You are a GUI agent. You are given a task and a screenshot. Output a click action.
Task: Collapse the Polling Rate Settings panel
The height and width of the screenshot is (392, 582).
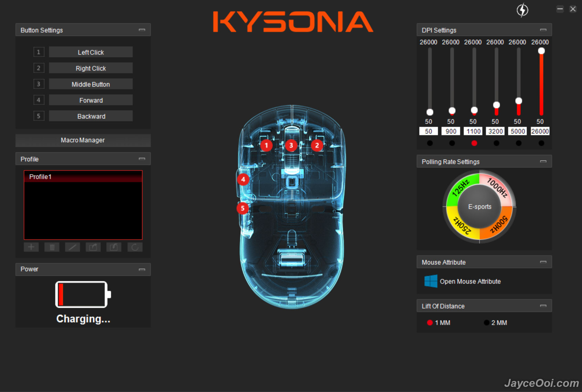click(543, 161)
